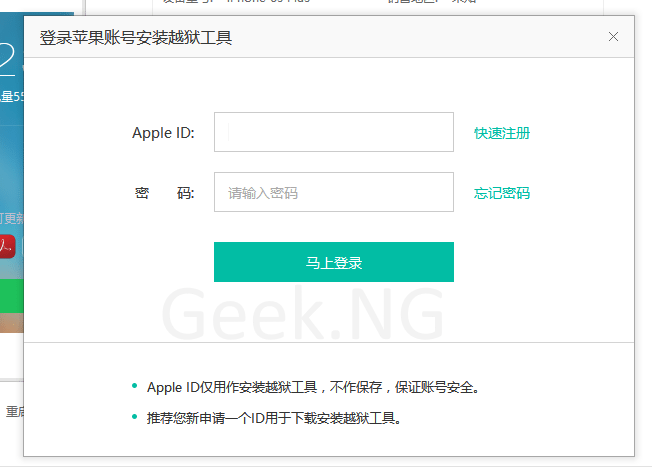This screenshot has height=470, width=652.
Task: Select the dialog title 登录苹果账号安装越狱工具
Action: [x=136, y=38]
